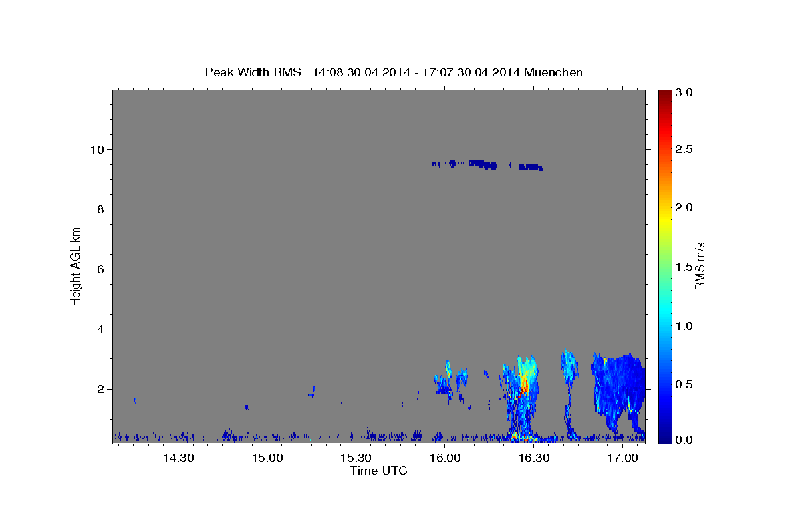Click the 'Muenchen' station name in title
The image size is (798, 532).
pos(553,72)
